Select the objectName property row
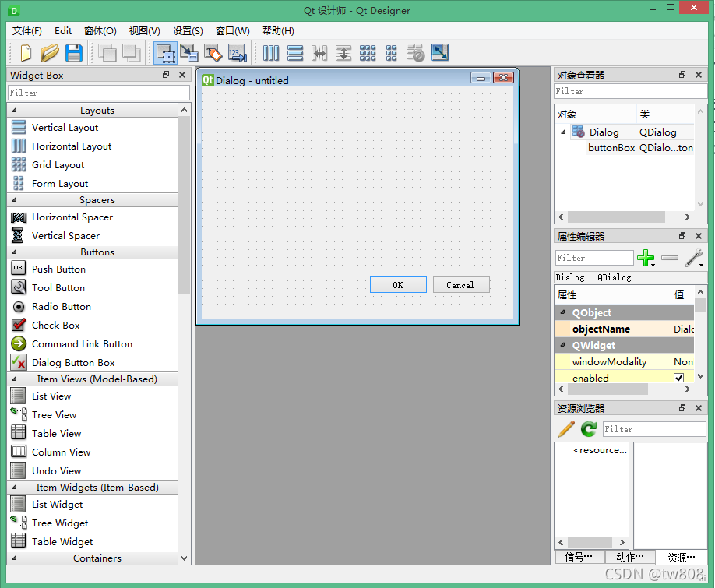715x588 pixels. coord(624,329)
